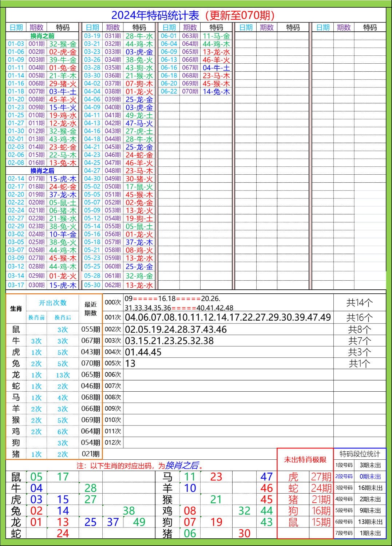The image size is (392, 546).
Task: Click the 005次 row label
Action: pyautogui.click(x=113, y=363)
